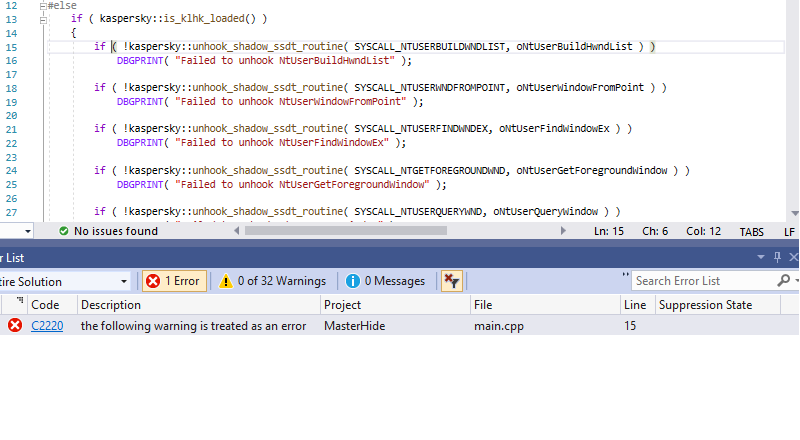This screenshot has width=800, height=440.
Task: Click kaspersky::is_klhk_loaded() on line 13
Action: (x=178, y=18)
